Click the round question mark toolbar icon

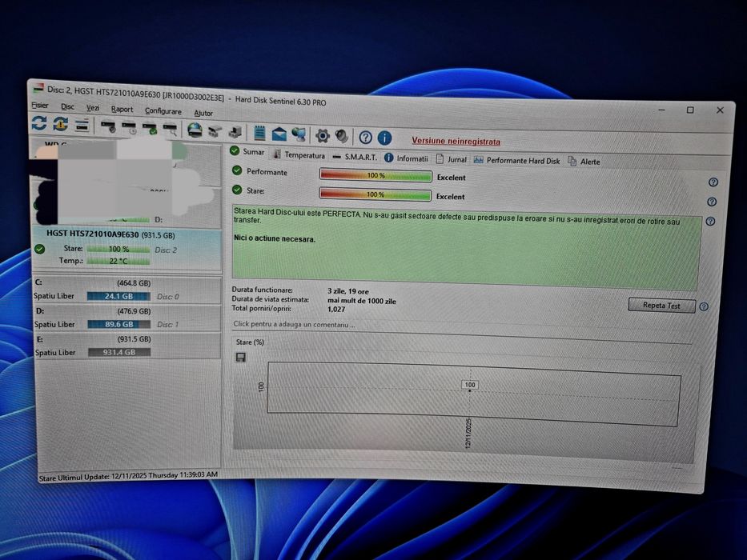click(x=365, y=138)
